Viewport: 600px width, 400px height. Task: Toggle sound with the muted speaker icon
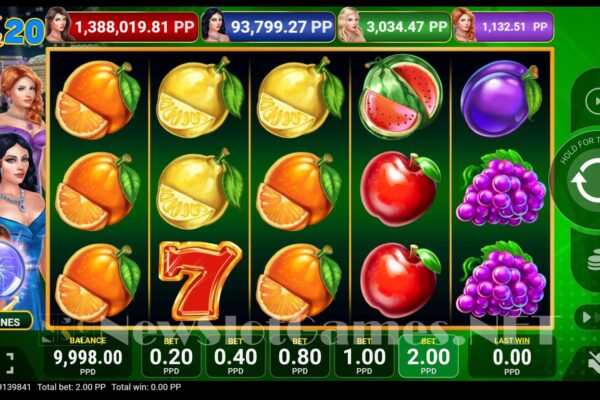(592, 362)
